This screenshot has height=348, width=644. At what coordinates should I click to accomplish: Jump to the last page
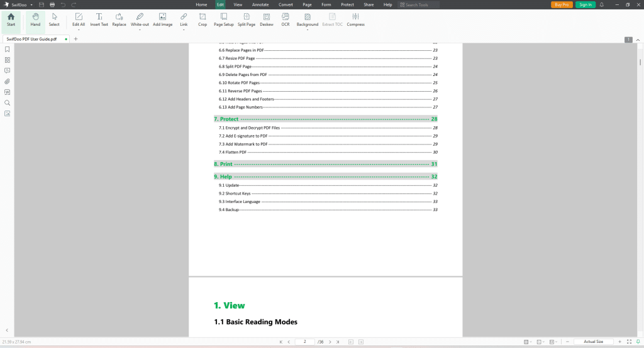click(338, 342)
